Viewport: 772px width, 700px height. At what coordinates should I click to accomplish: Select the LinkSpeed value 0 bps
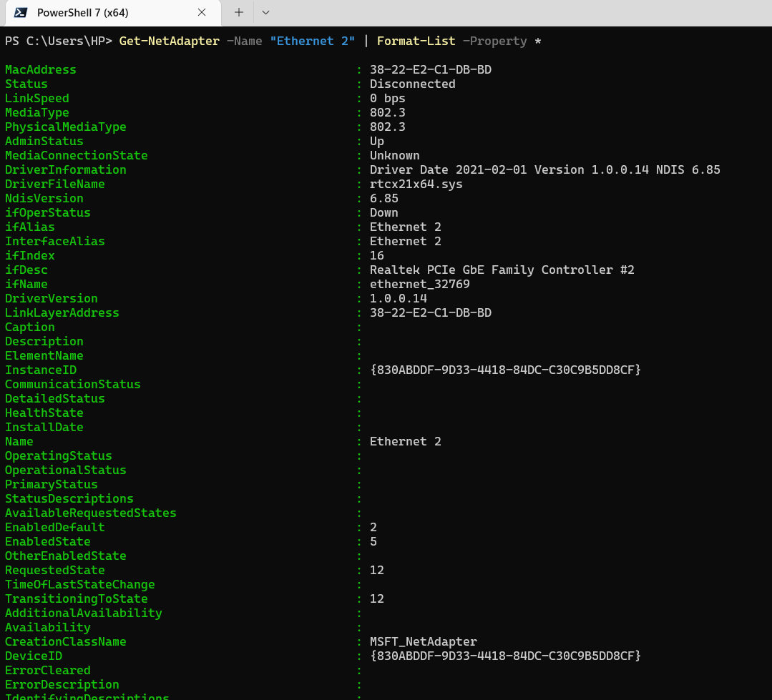coord(386,98)
